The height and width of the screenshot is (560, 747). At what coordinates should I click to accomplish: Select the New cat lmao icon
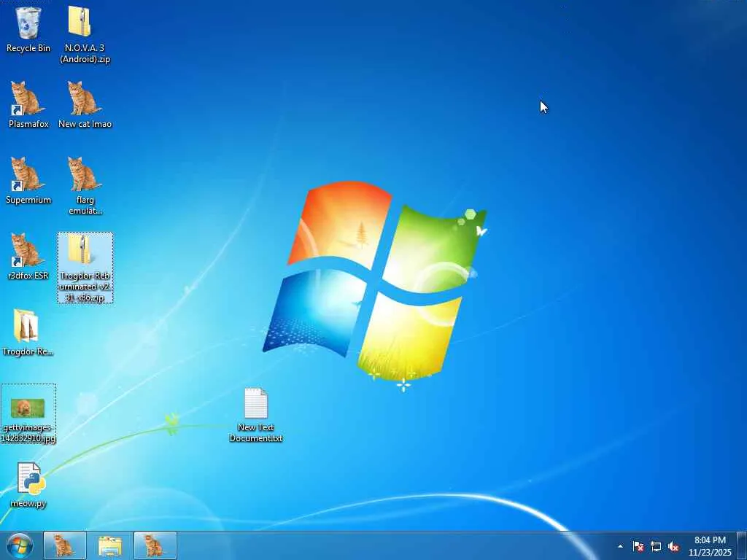pyautogui.click(x=85, y=105)
